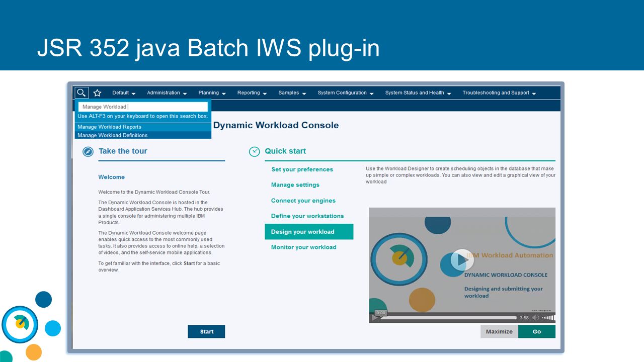Open the Default menu dropdown
The height and width of the screenshot is (362, 644).
pyautogui.click(x=124, y=93)
